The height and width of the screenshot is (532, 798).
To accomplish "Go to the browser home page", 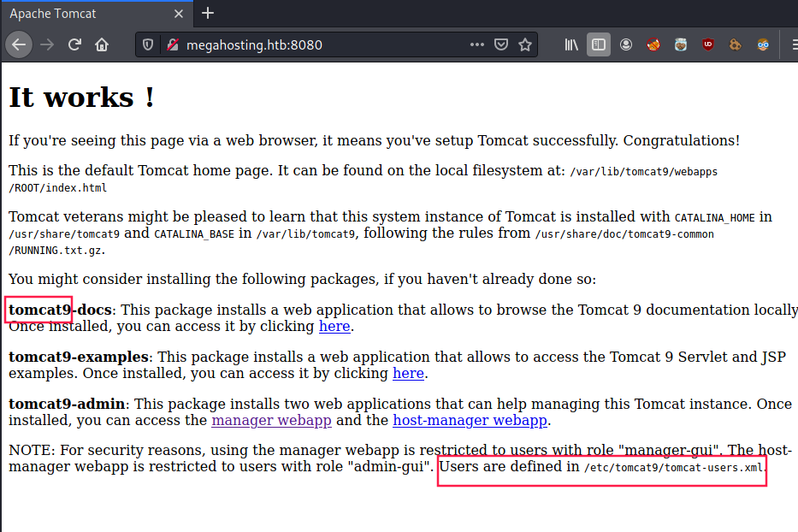I will point(102,44).
